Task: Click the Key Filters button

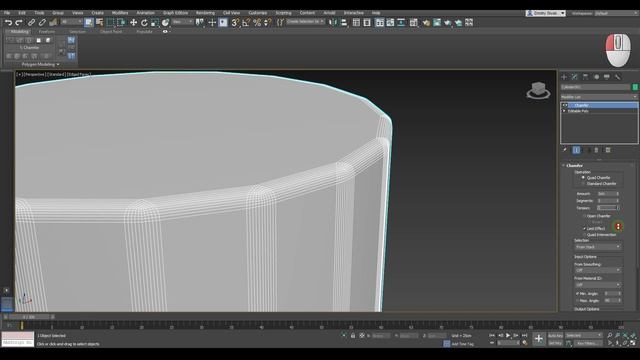Action: (588, 343)
